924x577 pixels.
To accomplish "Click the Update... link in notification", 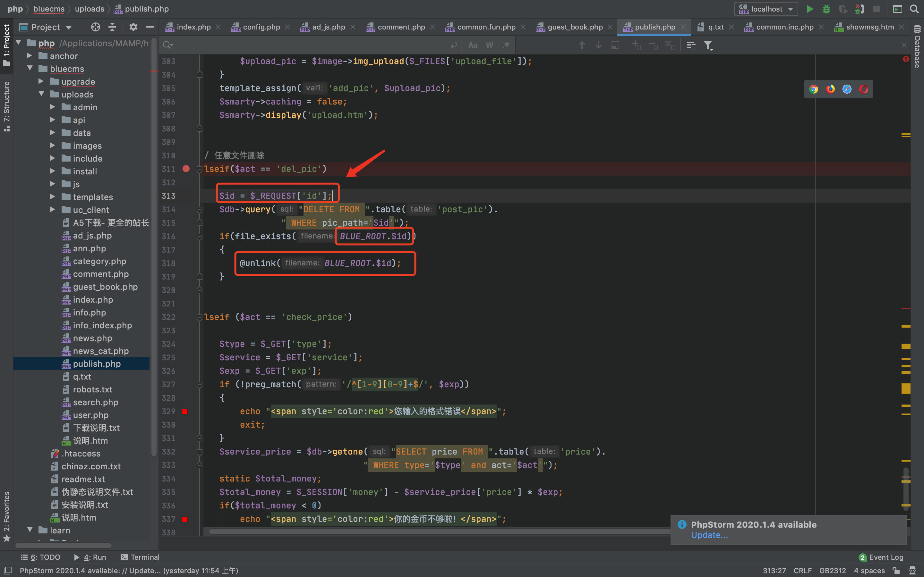I will pos(709,535).
